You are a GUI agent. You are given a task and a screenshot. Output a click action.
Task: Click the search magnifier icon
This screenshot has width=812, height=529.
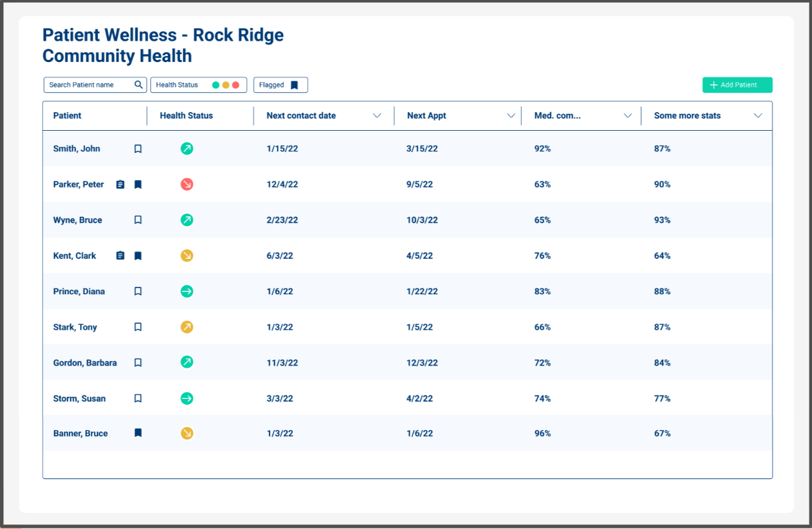coord(139,85)
